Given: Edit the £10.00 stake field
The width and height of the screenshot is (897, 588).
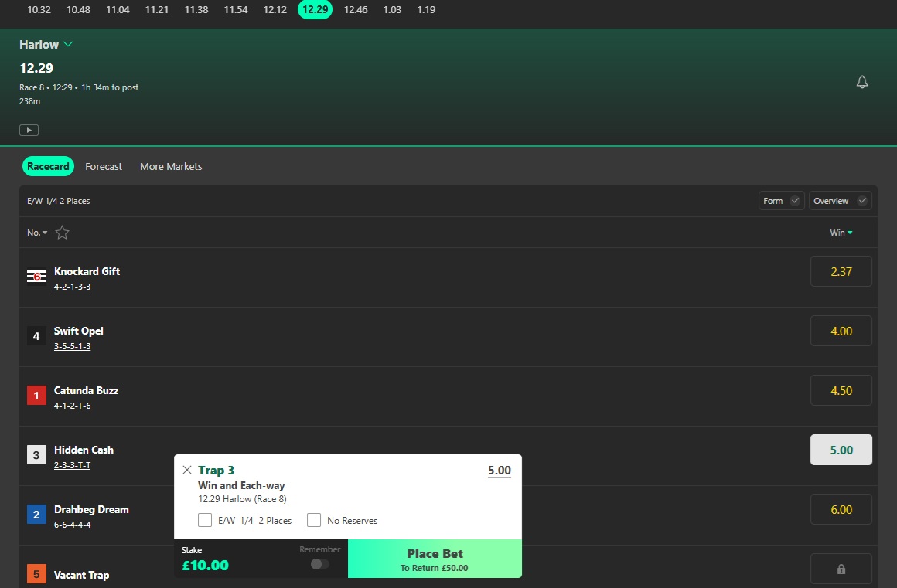Looking at the screenshot, I should (205, 565).
